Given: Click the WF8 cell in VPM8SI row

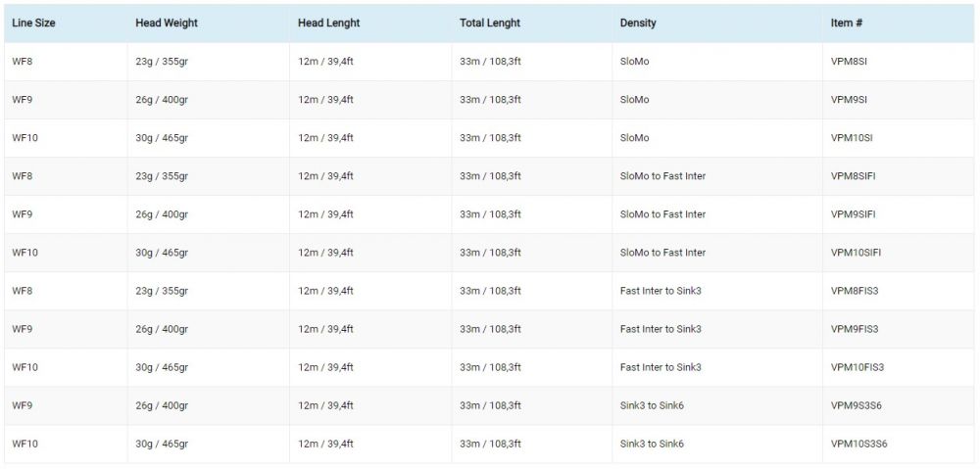Looking at the screenshot, I should [x=23, y=62].
